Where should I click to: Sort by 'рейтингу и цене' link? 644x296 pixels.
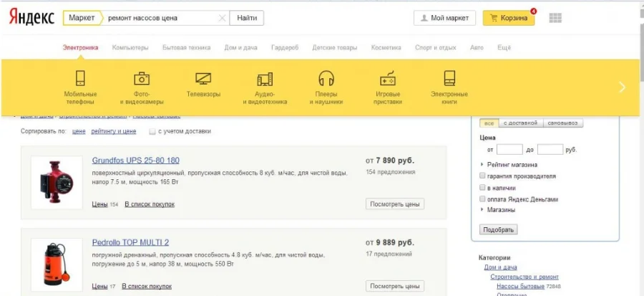click(x=113, y=132)
